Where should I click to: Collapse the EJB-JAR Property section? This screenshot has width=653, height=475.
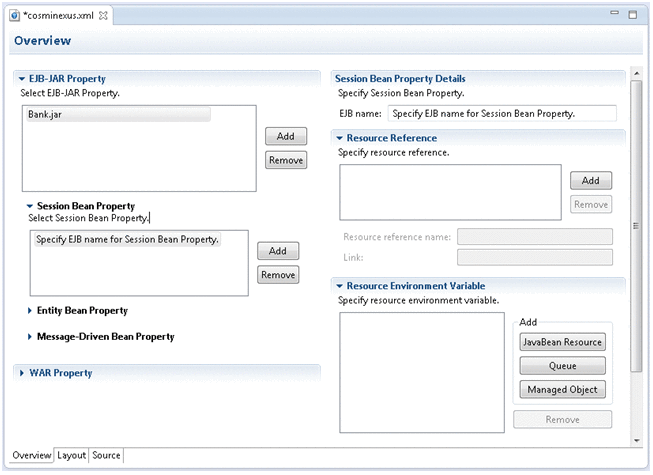pyautogui.click(x=22, y=78)
